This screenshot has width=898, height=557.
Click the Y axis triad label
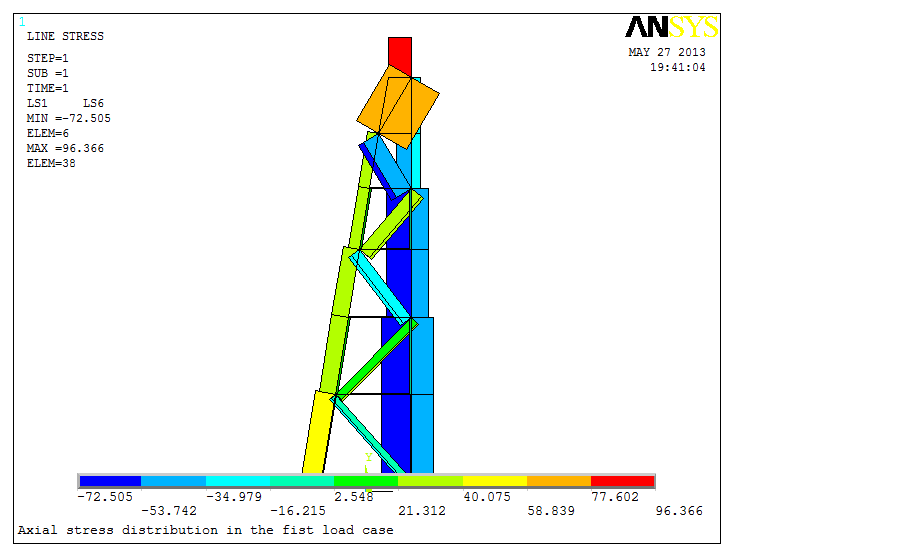tap(369, 457)
